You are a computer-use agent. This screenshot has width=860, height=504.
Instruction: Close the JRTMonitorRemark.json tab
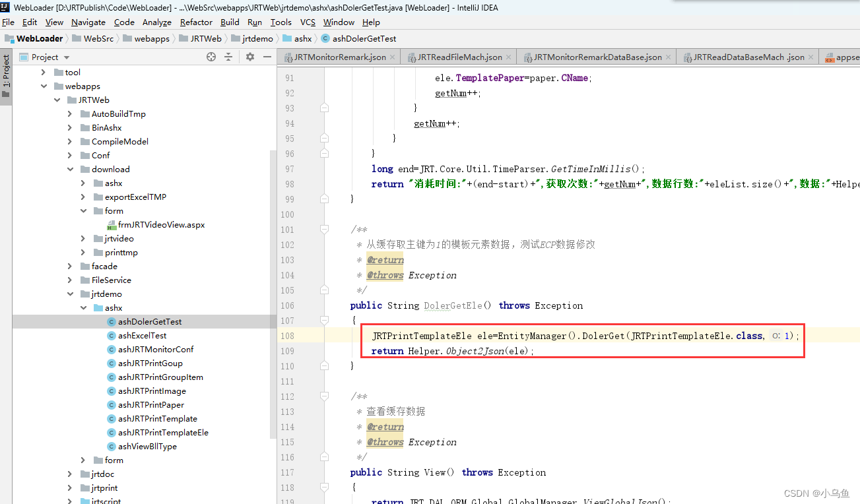(393, 57)
